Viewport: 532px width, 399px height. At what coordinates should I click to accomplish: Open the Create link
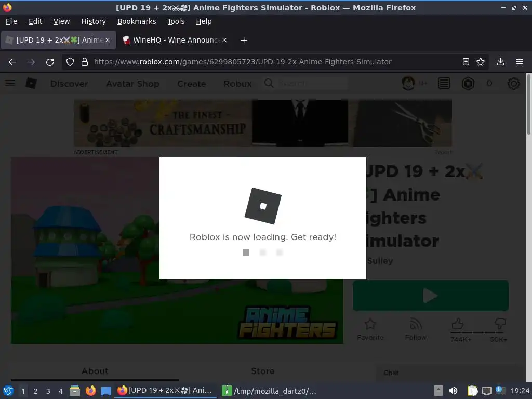pos(191,84)
